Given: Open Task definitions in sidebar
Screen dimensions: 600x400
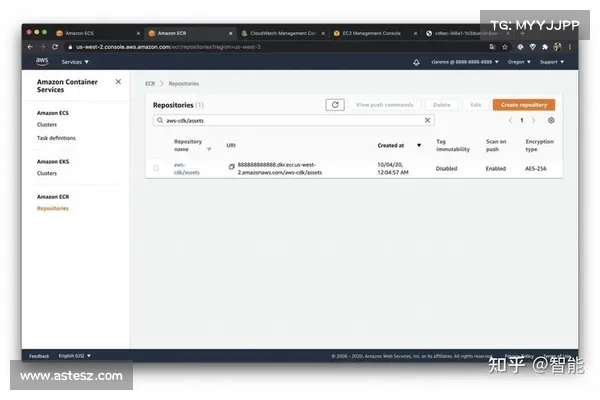Looking at the screenshot, I should pyautogui.click(x=56, y=138).
